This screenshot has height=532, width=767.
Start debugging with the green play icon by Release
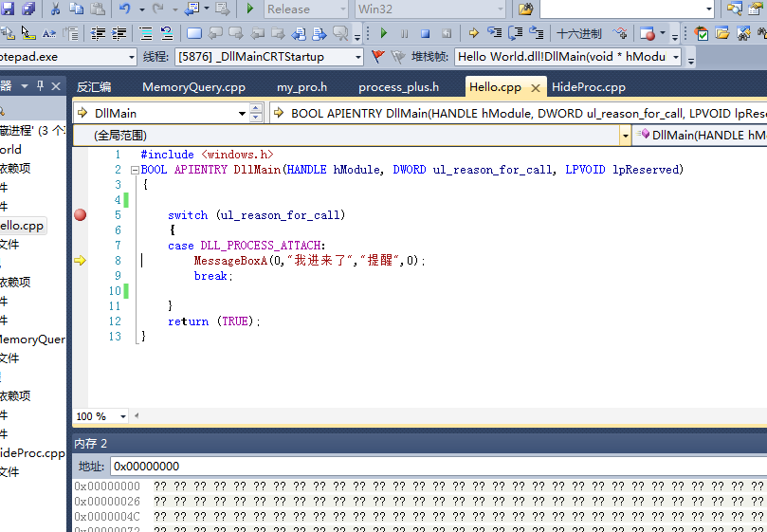(250, 9)
